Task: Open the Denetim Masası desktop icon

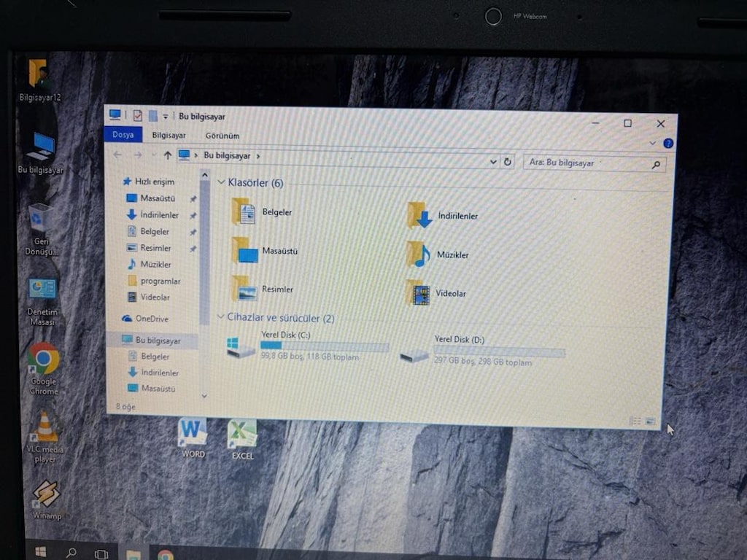Action: 42,302
